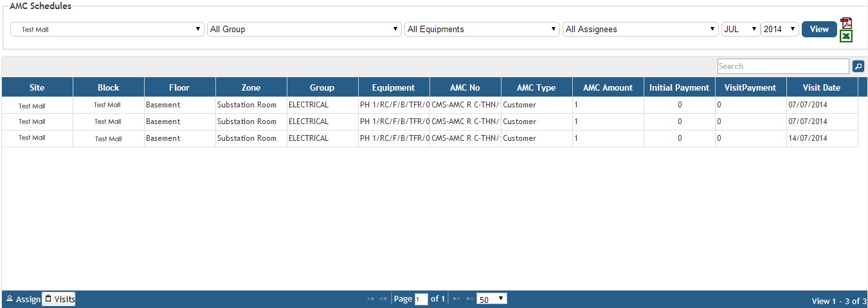This screenshot has height=308, width=868.
Task: Open the All Equipments dropdown
Action: pyautogui.click(x=482, y=29)
